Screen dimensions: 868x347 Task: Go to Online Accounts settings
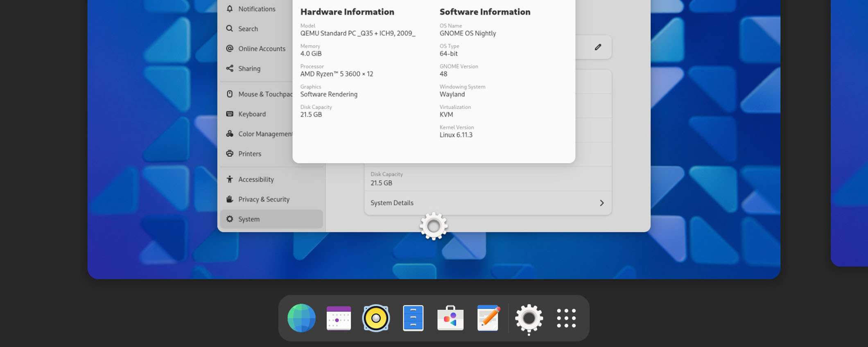click(257, 48)
